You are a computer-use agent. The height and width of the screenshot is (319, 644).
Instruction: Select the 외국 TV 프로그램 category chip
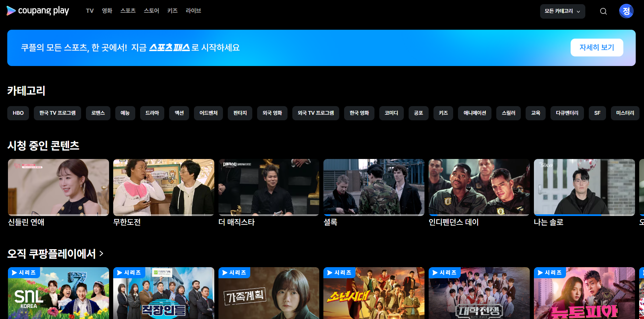[316, 113]
